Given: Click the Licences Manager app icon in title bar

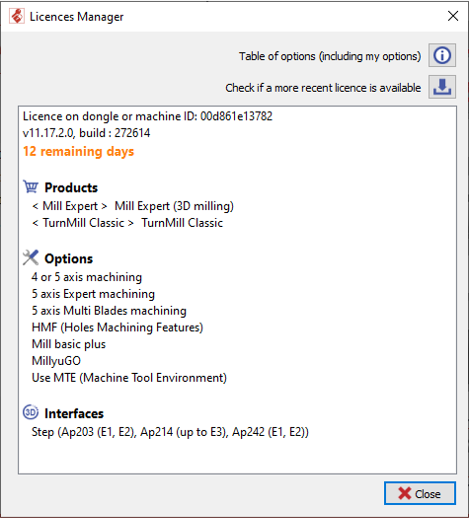Looking at the screenshot, I should (x=17, y=16).
